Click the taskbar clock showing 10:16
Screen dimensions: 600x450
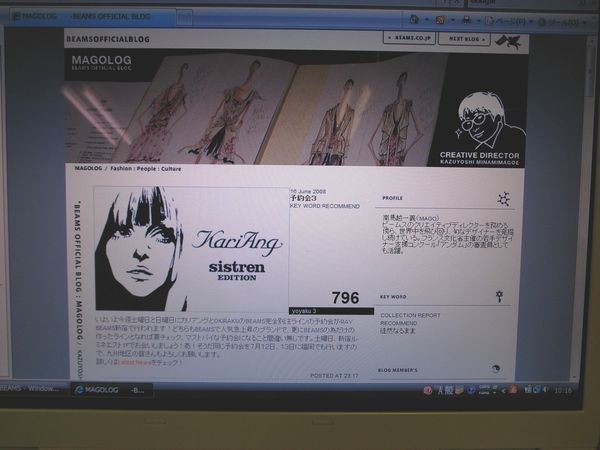point(563,391)
